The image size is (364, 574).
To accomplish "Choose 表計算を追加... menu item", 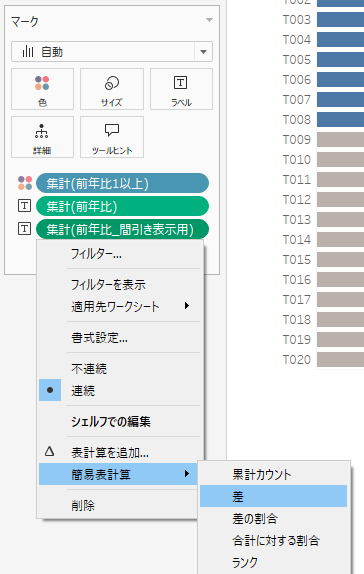I will [119, 453].
